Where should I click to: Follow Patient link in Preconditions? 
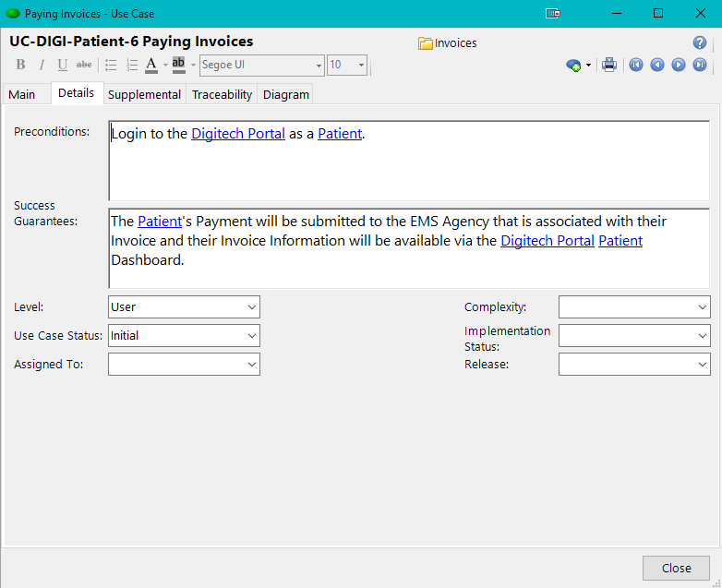coord(340,134)
